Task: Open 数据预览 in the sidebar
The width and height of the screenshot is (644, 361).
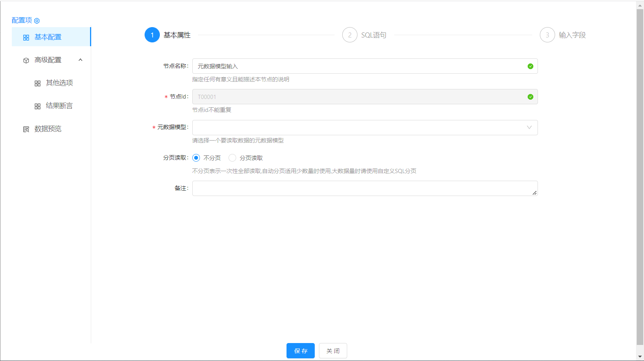Action: click(x=48, y=129)
